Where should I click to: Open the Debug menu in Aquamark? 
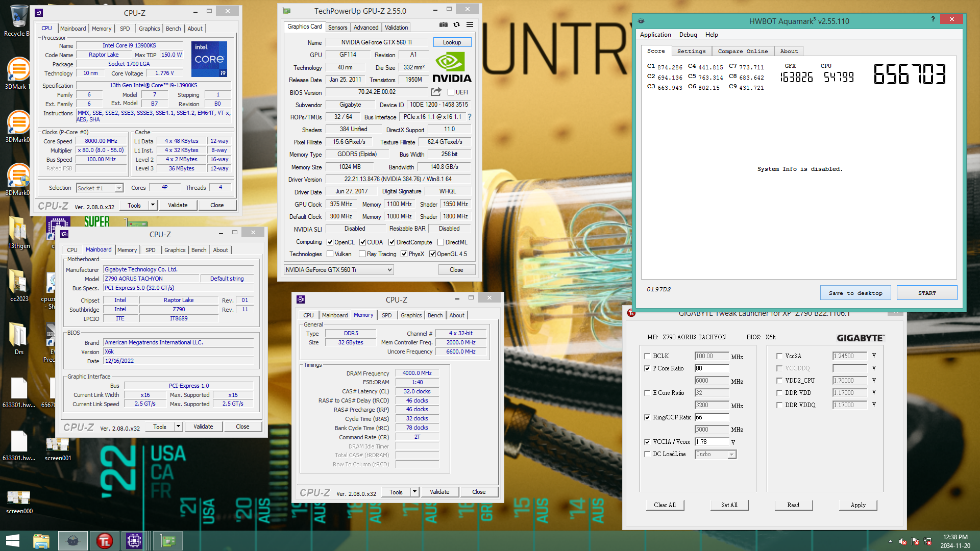pos(688,35)
